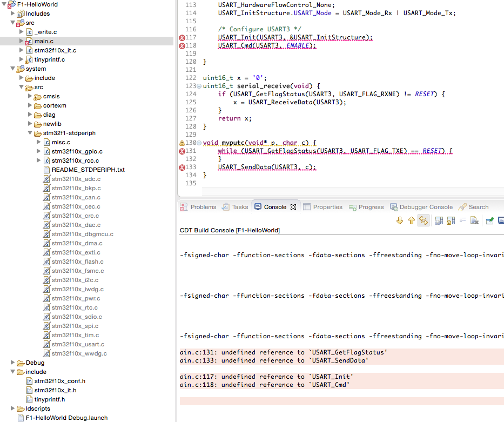Click the copy build log icon
This screenshot has height=422, width=504.
439,220
